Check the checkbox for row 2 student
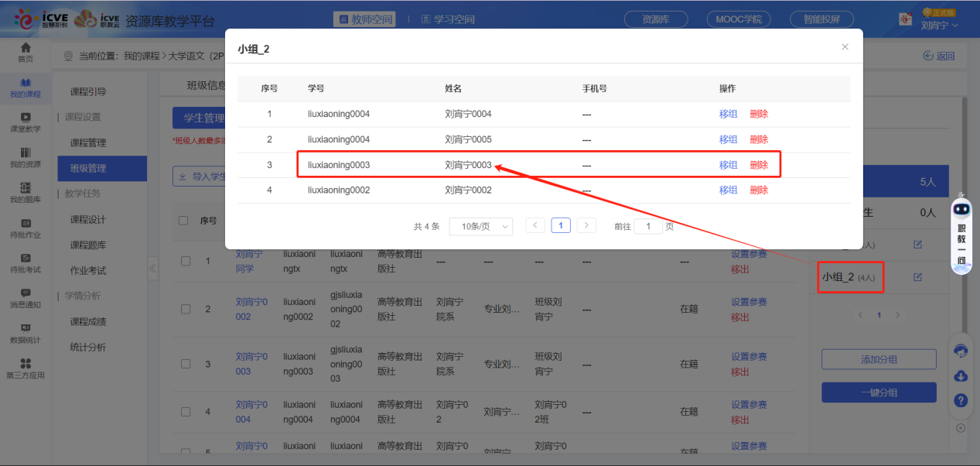The image size is (980, 466). 186,309
